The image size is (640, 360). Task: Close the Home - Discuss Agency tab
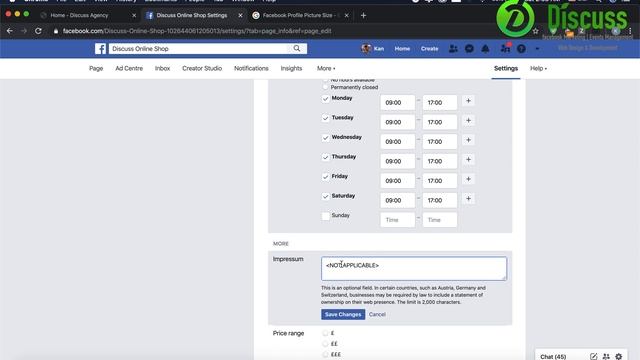[134, 16]
